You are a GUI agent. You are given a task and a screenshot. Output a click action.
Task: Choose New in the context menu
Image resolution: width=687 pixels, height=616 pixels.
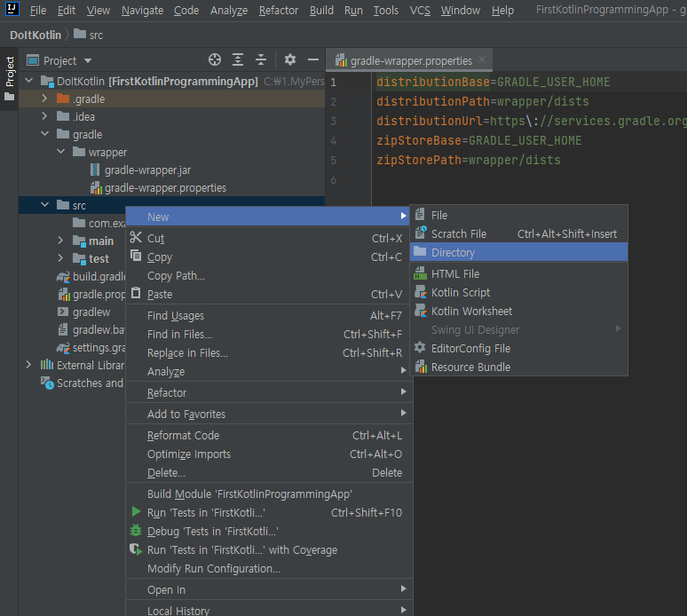268,217
